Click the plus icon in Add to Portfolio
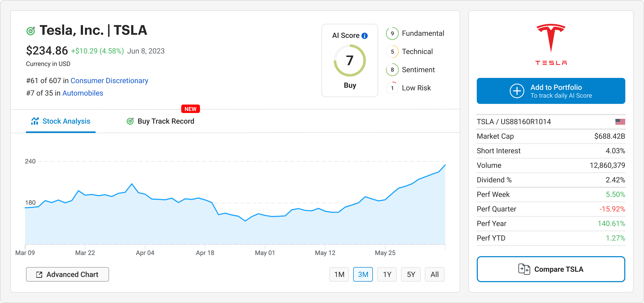 point(517,91)
